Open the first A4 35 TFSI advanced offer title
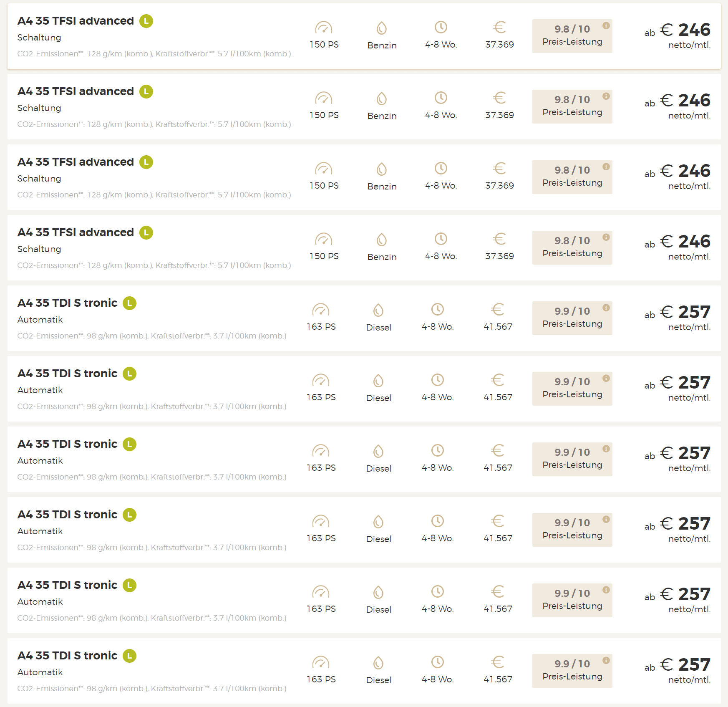Viewport: 728px width, 707px height. (76, 21)
